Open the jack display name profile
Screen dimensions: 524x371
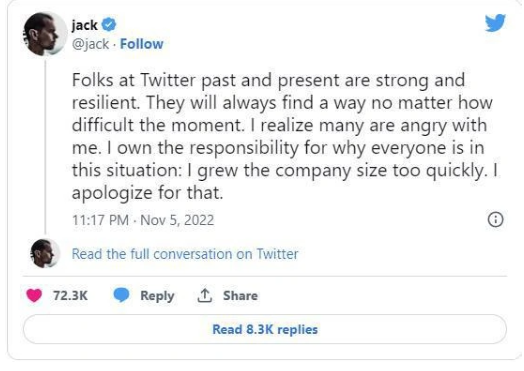(x=84, y=25)
